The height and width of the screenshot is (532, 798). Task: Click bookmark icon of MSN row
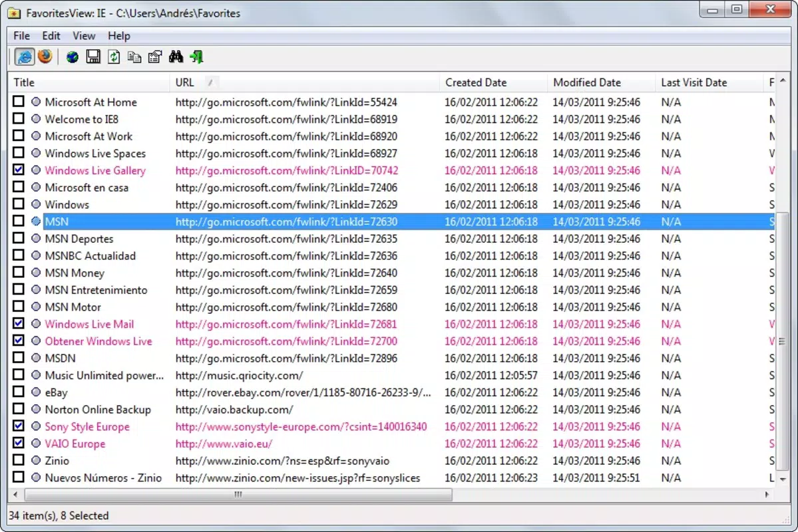click(x=36, y=221)
